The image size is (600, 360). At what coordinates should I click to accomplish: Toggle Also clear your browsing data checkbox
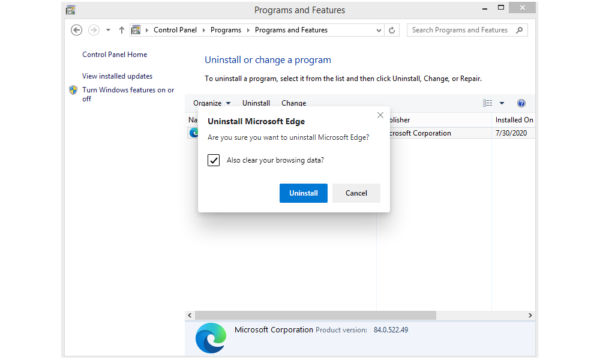(x=214, y=160)
